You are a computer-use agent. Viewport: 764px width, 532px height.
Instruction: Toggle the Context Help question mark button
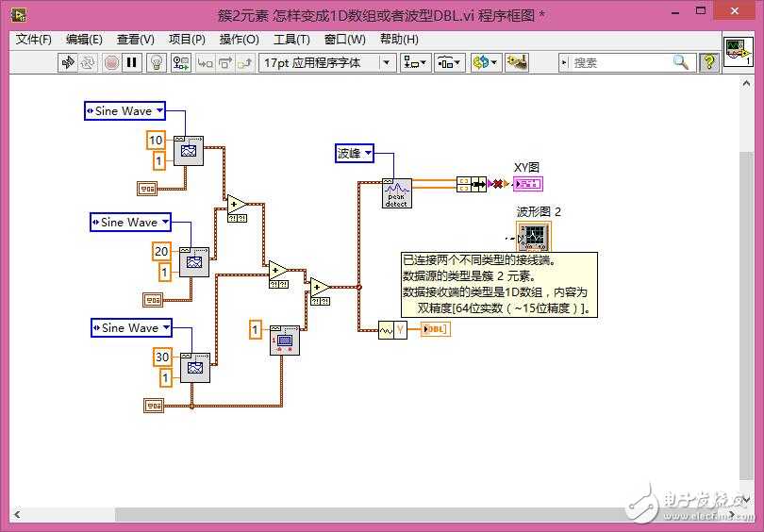709,63
